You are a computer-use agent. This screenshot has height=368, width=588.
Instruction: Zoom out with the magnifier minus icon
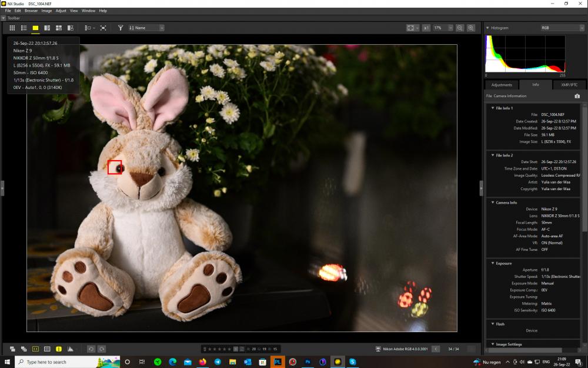click(460, 28)
